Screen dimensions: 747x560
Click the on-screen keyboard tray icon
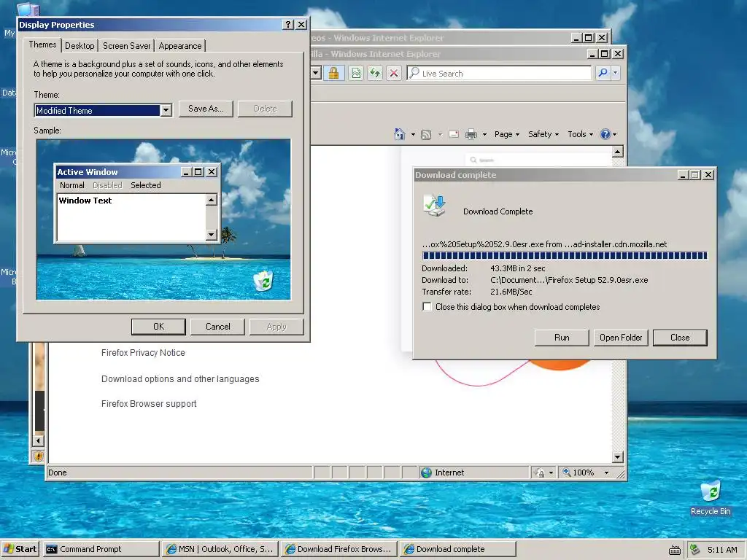click(675, 550)
